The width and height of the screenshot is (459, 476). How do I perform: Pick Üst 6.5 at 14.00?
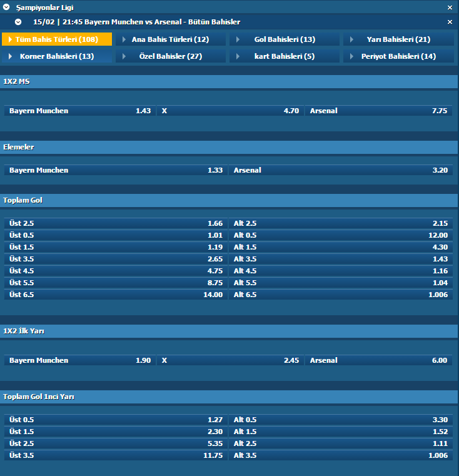tap(116, 295)
